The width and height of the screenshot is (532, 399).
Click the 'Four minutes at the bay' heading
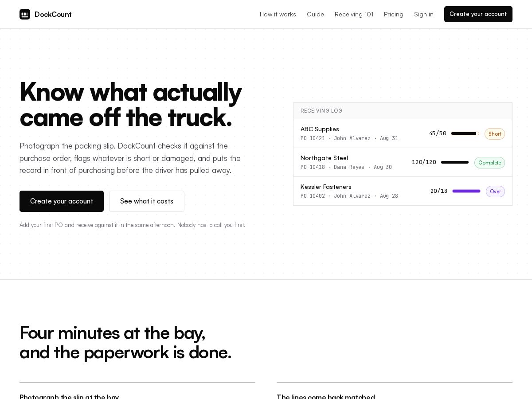point(125,342)
